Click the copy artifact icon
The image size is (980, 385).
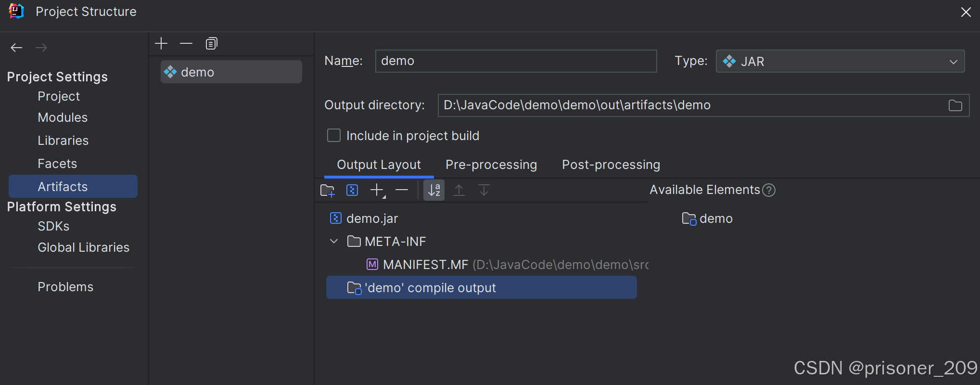[211, 44]
